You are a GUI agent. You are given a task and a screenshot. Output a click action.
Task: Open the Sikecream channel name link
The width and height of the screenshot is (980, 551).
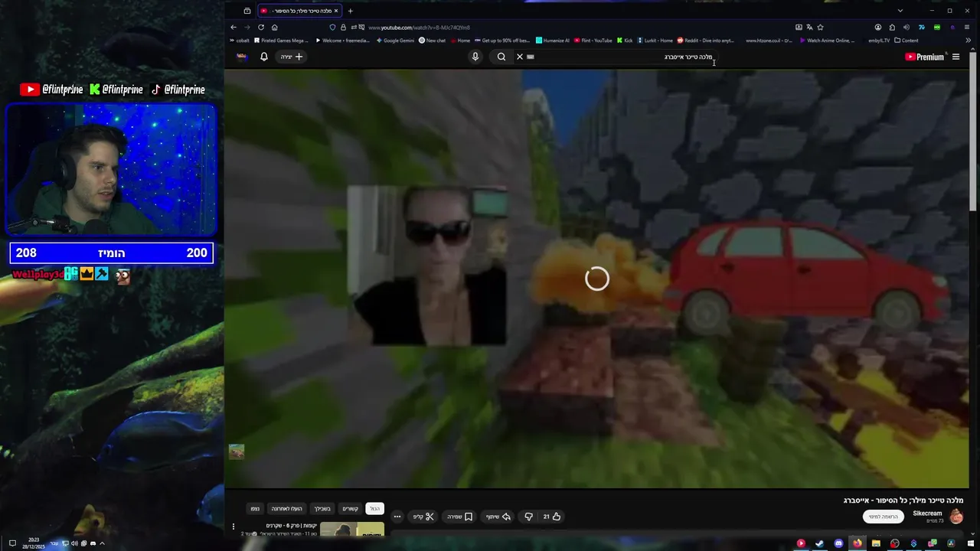click(x=927, y=514)
